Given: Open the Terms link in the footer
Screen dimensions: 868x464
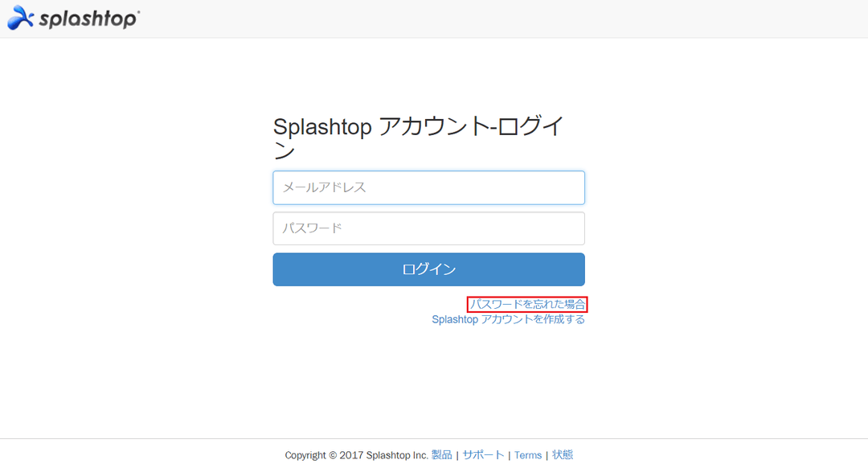Looking at the screenshot, I should pos(528,454).
